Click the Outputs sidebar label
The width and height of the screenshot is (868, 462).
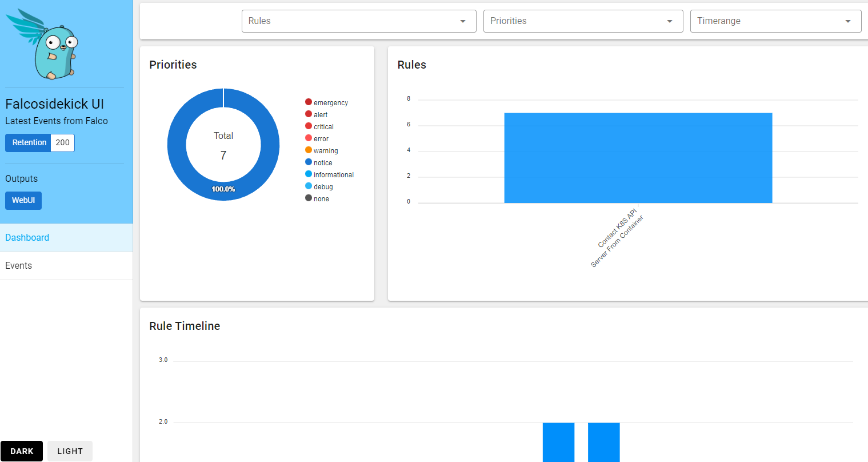pos(22,179)
